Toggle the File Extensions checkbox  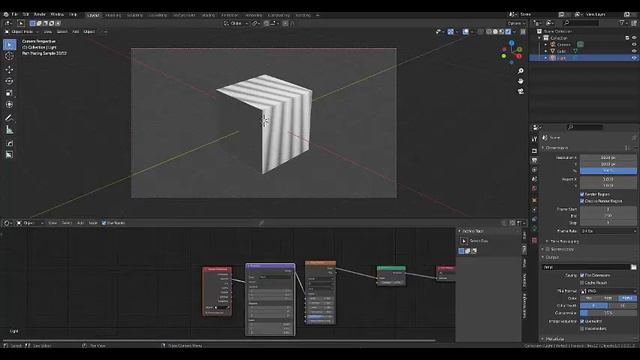point(582,275)
